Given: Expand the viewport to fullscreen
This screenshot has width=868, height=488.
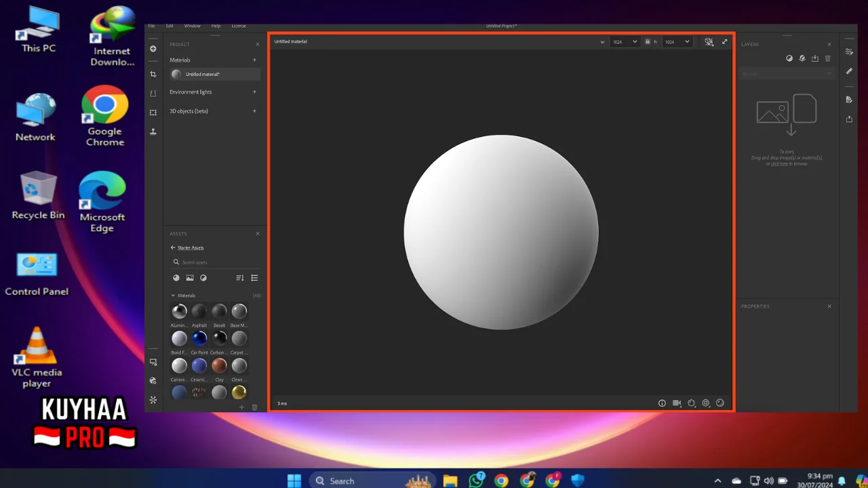Looking at the screenshot, I should [x=724, y=41].
